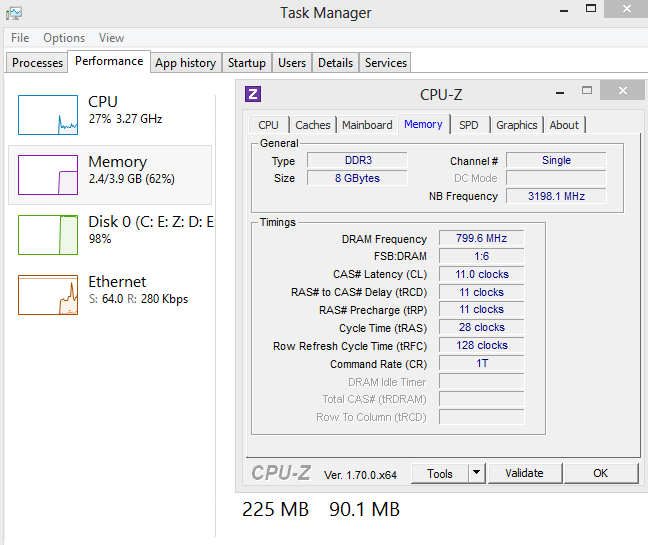
Task: Click the empty DC Mode field
Action: point(556,178)
